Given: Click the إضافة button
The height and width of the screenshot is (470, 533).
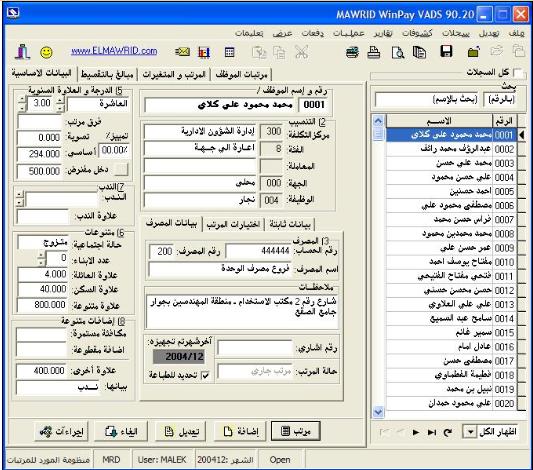Looking at the screenshot, I should [241, 431].
